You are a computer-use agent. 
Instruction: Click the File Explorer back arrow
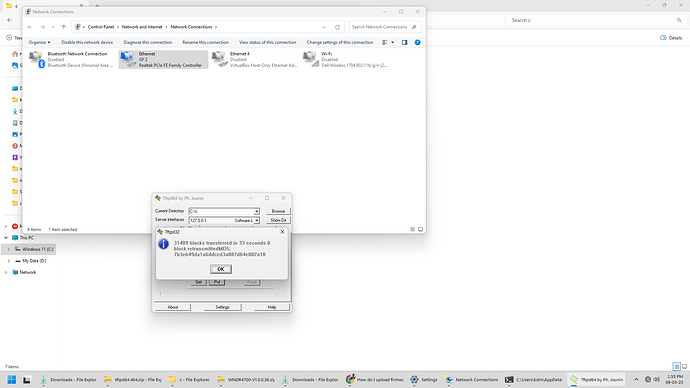10,20
